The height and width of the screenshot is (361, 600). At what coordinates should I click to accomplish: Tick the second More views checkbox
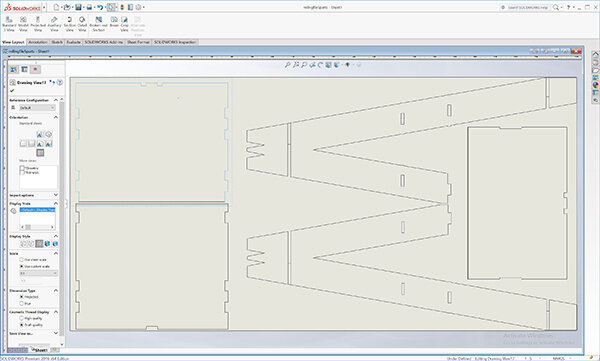22,173
